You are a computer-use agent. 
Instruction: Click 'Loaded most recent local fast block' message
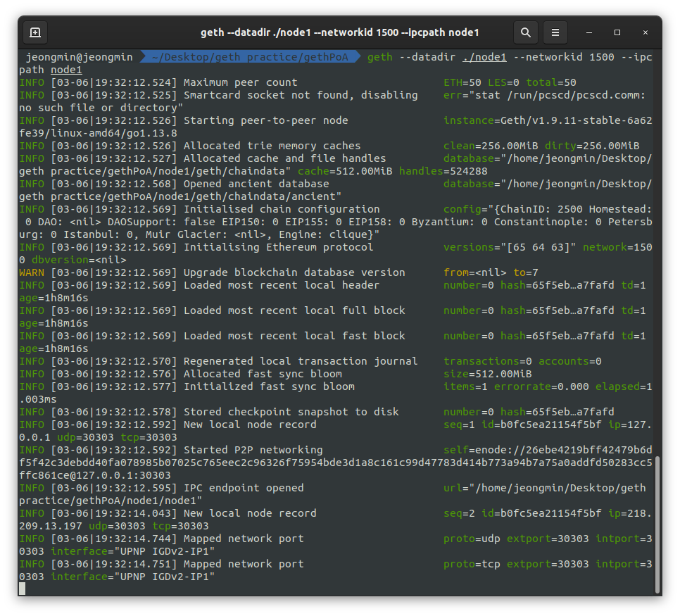[294, 336]
